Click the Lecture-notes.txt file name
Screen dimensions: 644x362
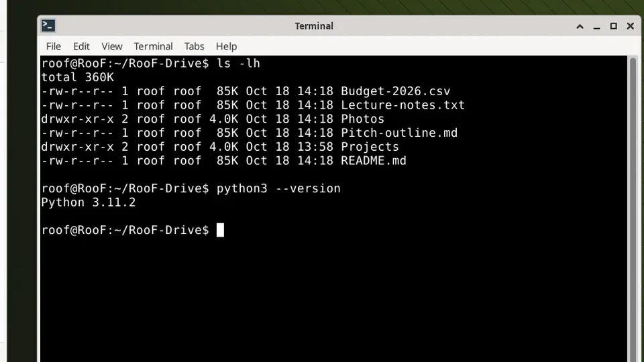pos(403,105)
